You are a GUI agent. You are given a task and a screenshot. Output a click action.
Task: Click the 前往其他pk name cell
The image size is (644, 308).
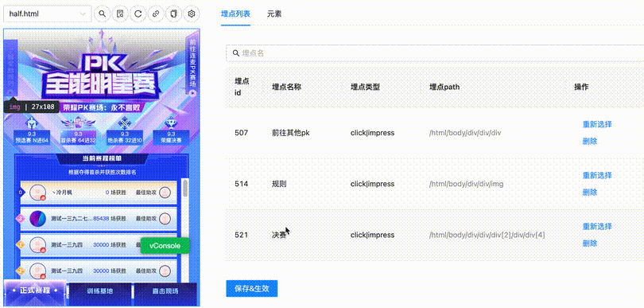pos(290,133)
